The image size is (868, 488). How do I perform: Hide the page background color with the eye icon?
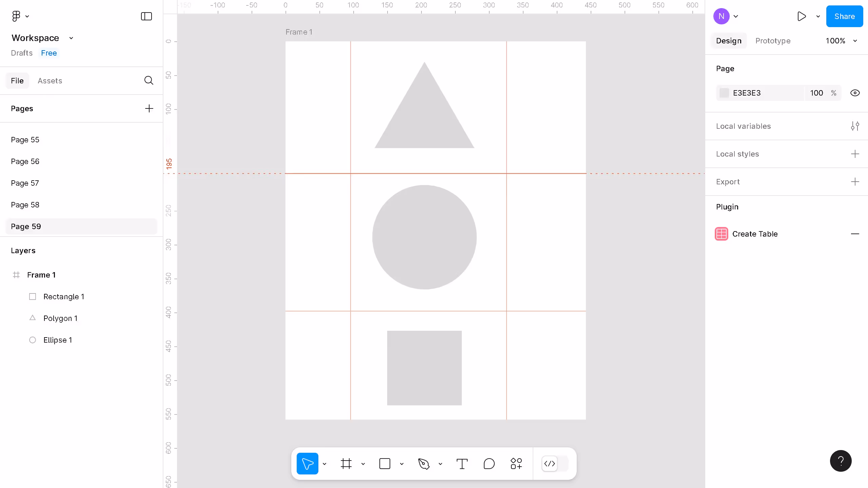[855, 93]
